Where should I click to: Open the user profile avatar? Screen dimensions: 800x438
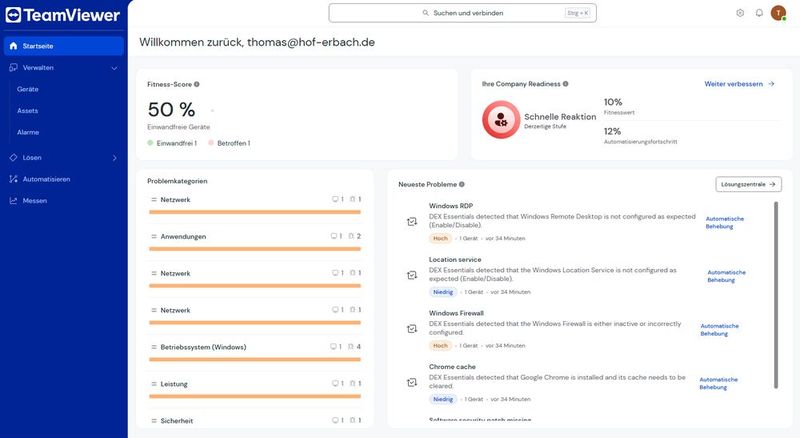coord(778,13)
